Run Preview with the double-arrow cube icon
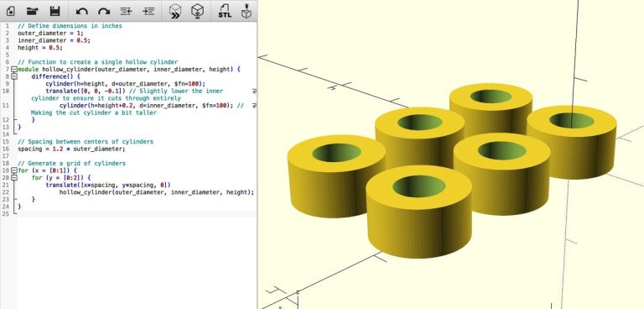The width and height of the screenshot is (644, 309). [x=176, y=12]
